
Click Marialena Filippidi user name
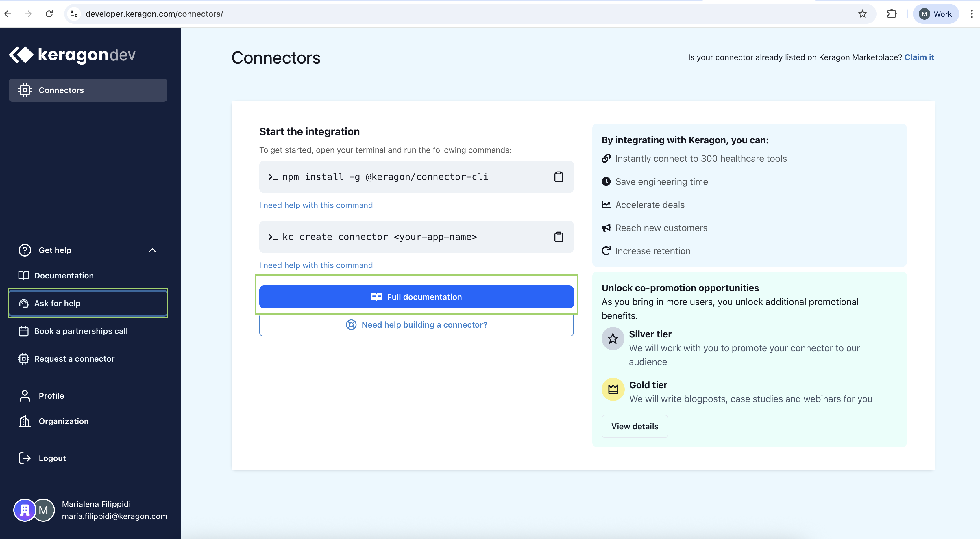click(x=96, y=504)
